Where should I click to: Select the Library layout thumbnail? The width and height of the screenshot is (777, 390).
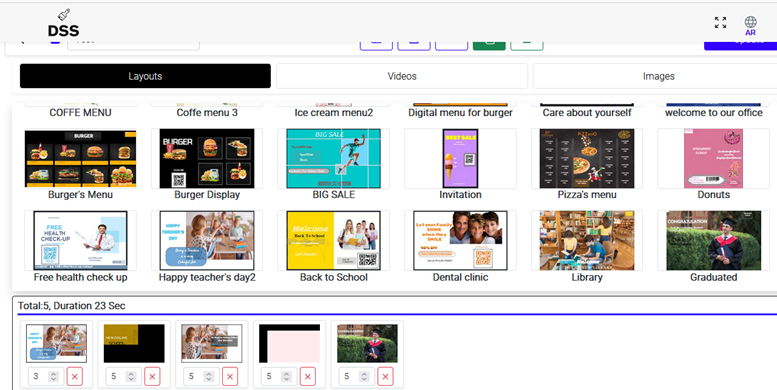coord(587,240)
